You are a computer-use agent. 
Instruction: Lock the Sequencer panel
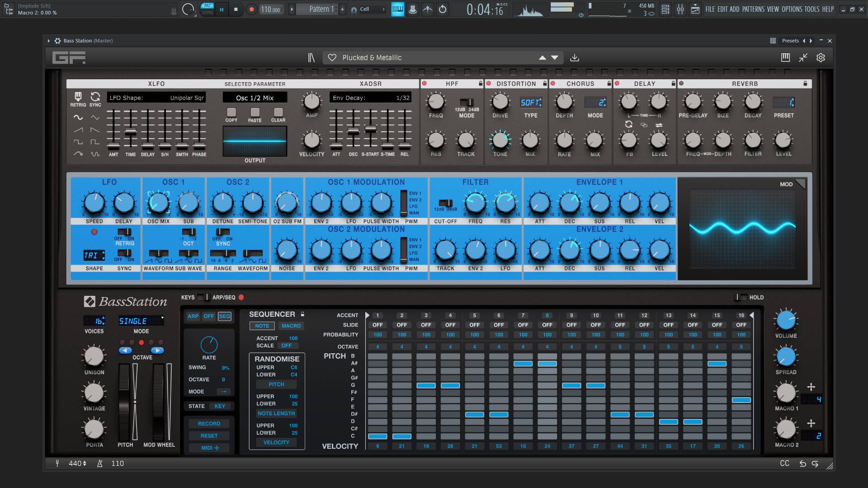tap(302, 314)
